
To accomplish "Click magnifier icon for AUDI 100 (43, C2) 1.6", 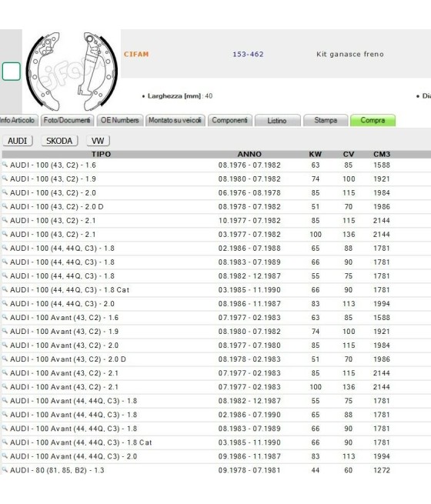I will click(x=5, y=165).
